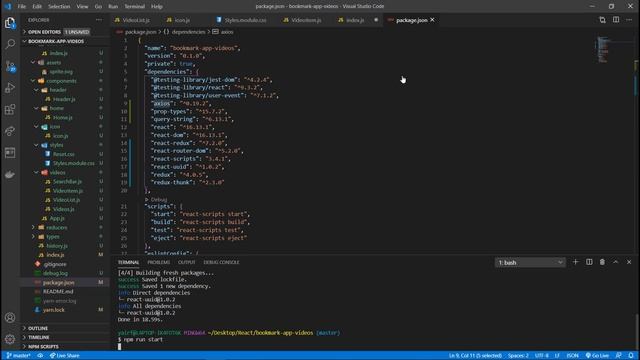Click feedback icon in status bar
The image size is (640, 360).
point(619,356)
